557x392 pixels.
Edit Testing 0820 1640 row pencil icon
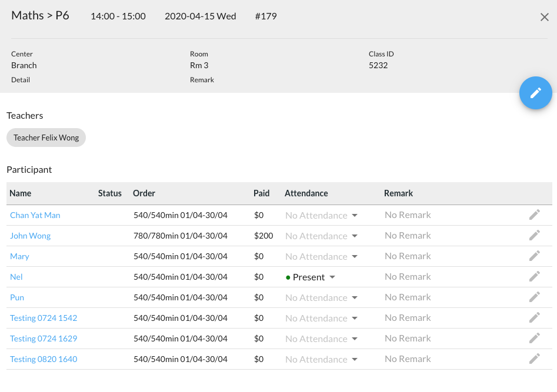534,359
